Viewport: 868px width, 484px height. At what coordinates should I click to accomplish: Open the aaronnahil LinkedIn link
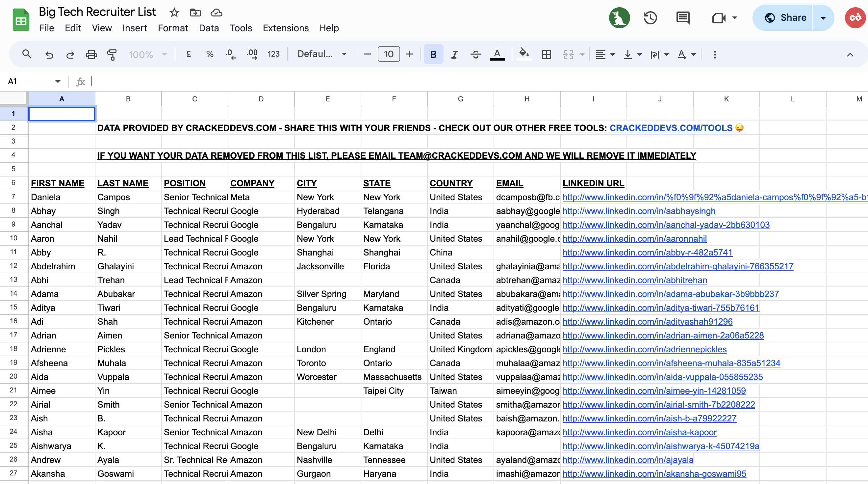(634, 238)
